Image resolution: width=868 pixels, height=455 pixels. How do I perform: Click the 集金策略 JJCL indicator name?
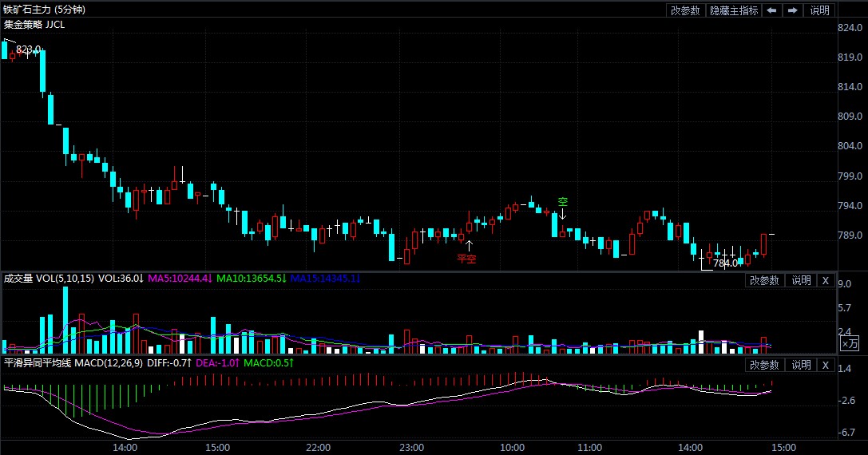tap(34, 25)
